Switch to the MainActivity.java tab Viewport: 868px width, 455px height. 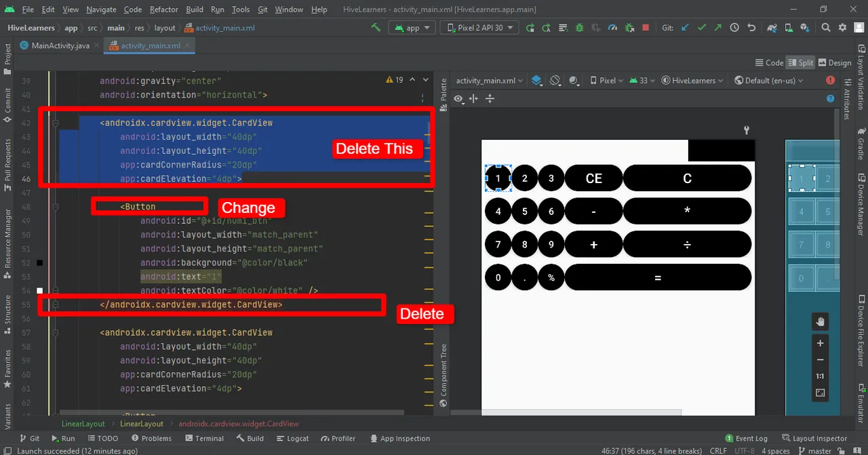point(60,45)
